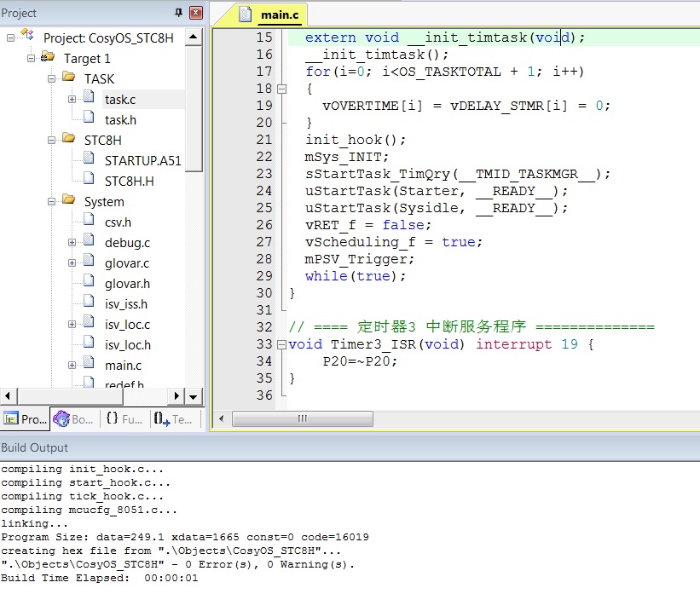Click the debug.c file icon
The width and height of the screenshot is (700, 594).
tap(89, 239)
